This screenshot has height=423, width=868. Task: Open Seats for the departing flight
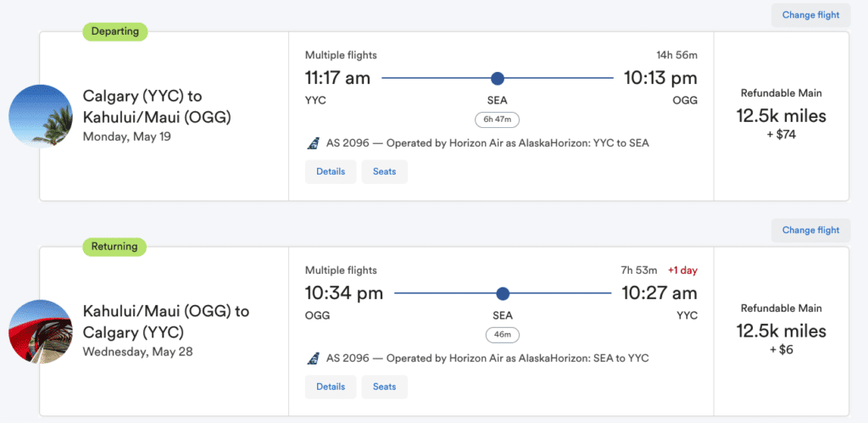point(384,171)
